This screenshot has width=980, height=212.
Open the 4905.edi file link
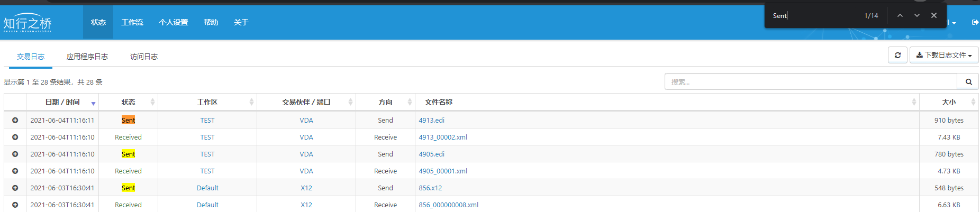click(x=431, y=154)
